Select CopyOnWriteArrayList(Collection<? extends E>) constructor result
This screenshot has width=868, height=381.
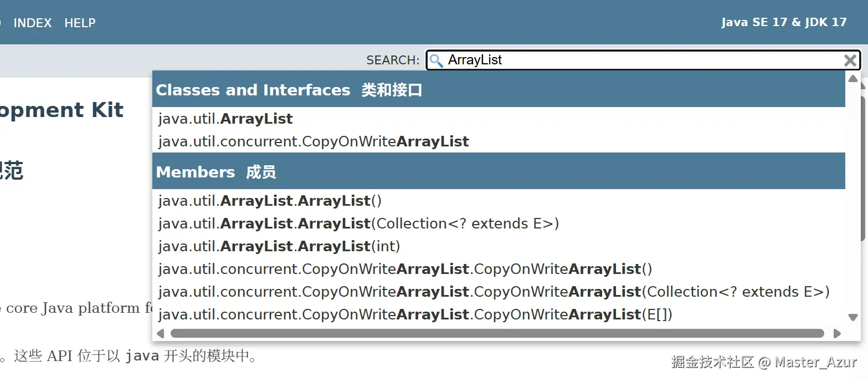tap(494, 292)
